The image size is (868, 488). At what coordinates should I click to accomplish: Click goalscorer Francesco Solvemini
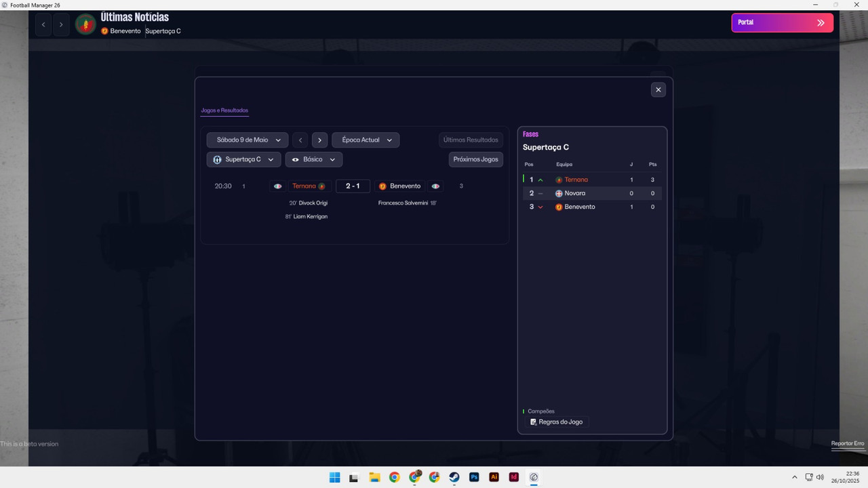403,203
